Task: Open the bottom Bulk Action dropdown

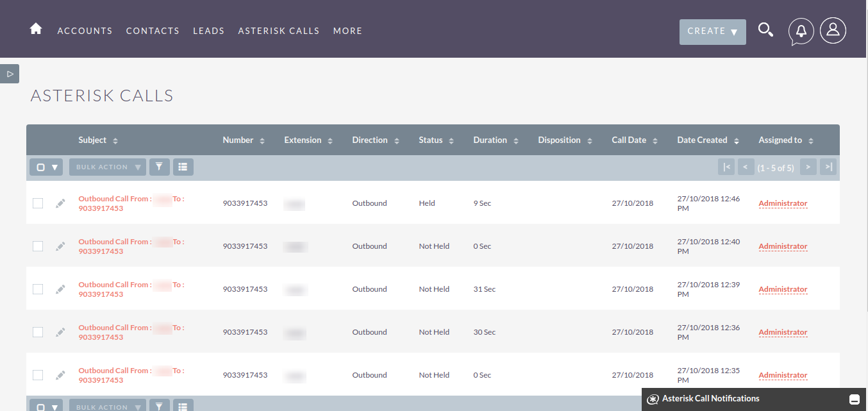Action: click(x=108, y=405)
